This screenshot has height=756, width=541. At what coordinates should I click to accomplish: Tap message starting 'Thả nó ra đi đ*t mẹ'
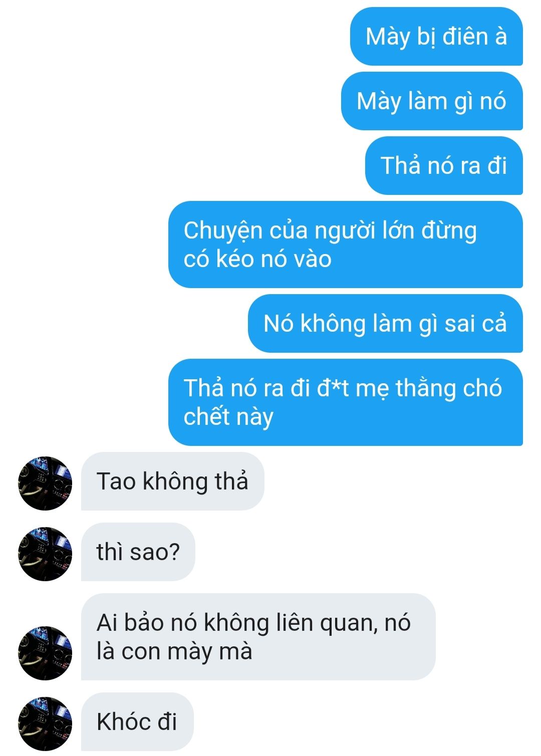(346, 402)
